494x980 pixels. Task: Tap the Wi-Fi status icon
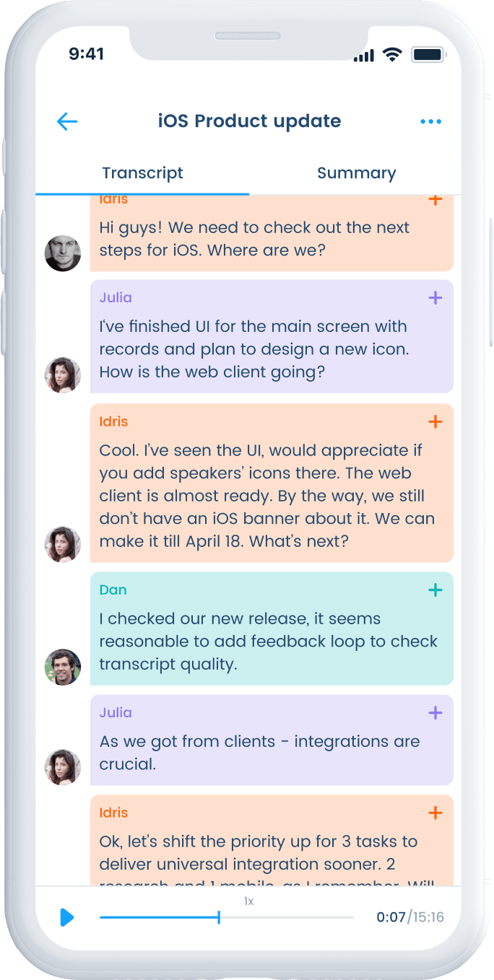click(x=392, y=54)
